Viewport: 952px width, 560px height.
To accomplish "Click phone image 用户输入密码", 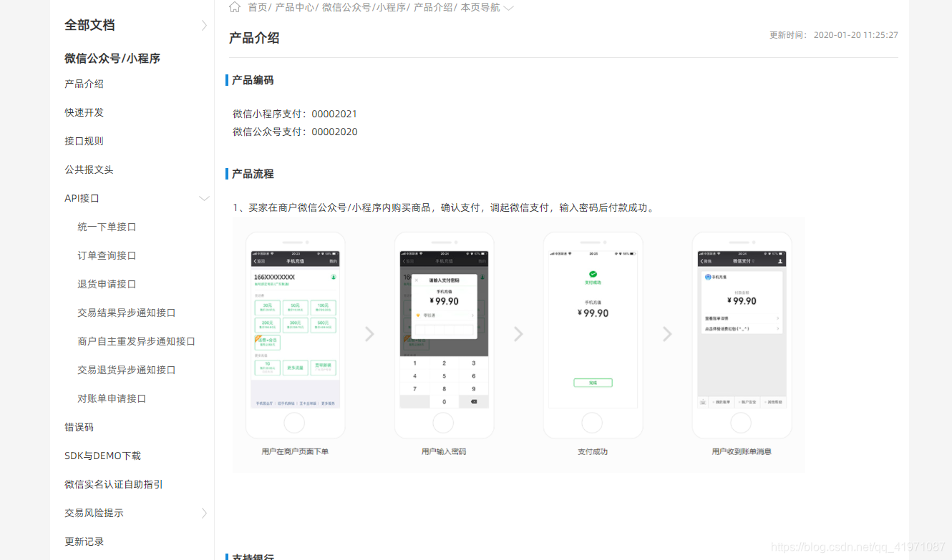I will tap(444, 335).
